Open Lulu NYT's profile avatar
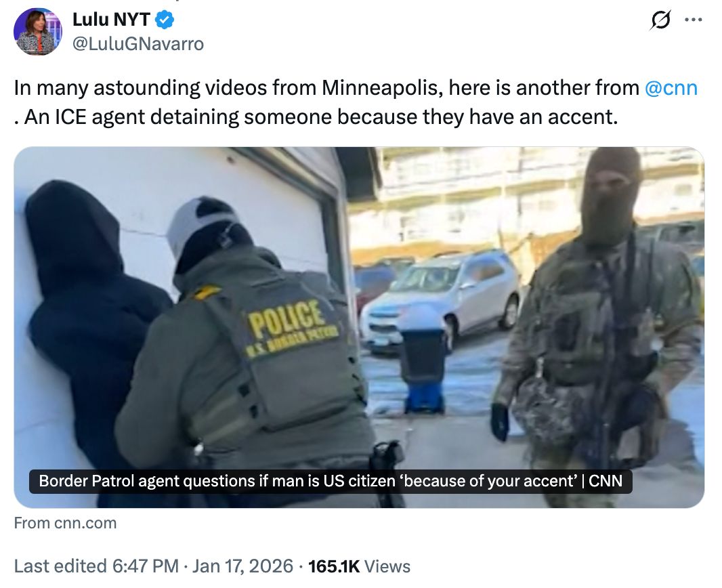Screen dimensions: 722x588 tap(38, 31)
